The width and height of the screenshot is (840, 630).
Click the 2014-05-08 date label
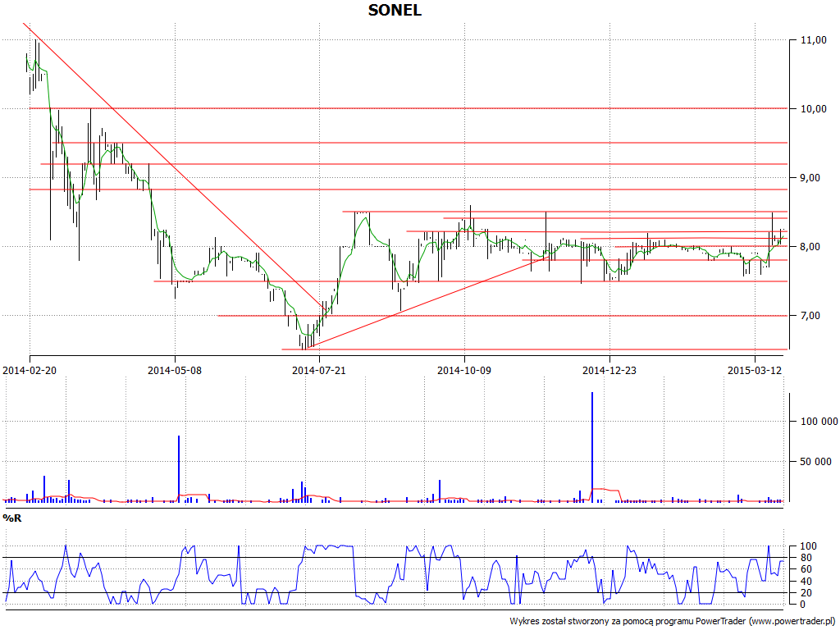point(175,370)
